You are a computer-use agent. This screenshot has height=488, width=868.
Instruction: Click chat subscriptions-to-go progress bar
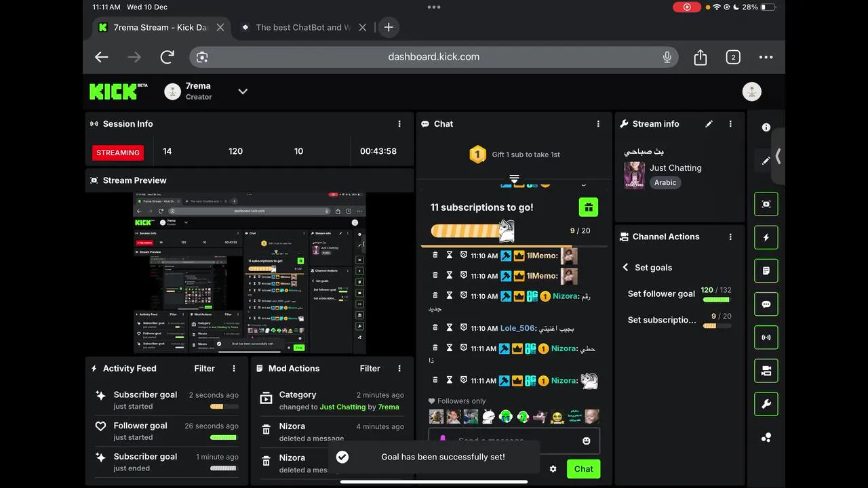click(x=473, y=231)
